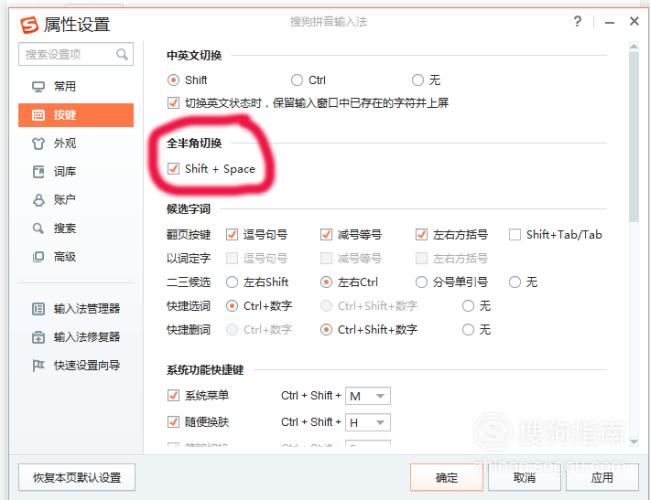Toggle 切换英文状态时保留字符并上屏 checkbox
Screen dimensions: 650x500
(x=173, y=103)
